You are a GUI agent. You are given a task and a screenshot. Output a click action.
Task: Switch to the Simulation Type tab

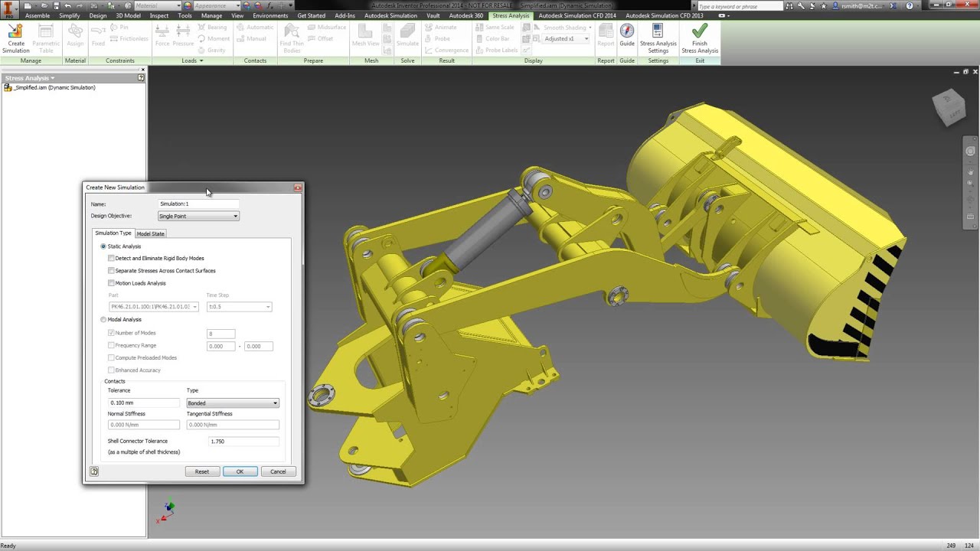(113, 233)
